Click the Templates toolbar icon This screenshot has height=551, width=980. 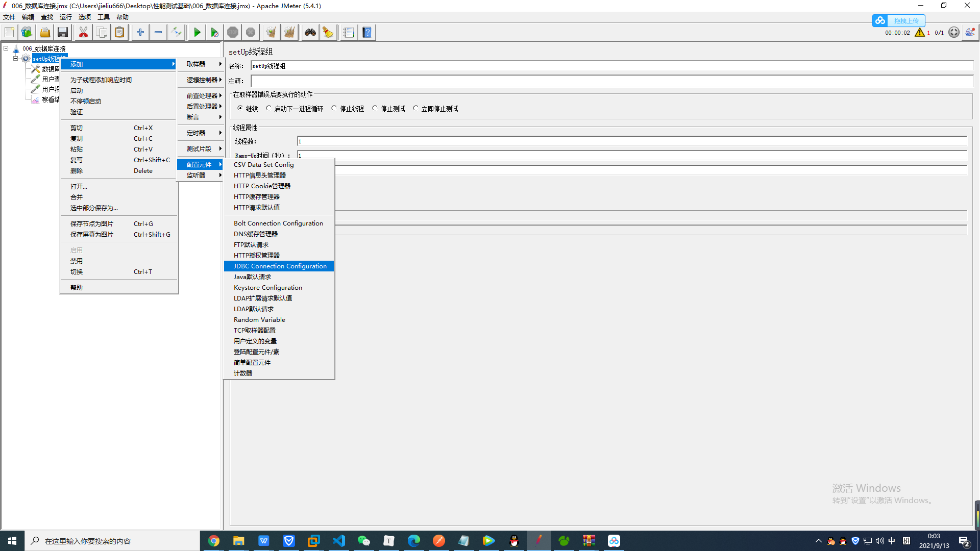click(27, 33)
